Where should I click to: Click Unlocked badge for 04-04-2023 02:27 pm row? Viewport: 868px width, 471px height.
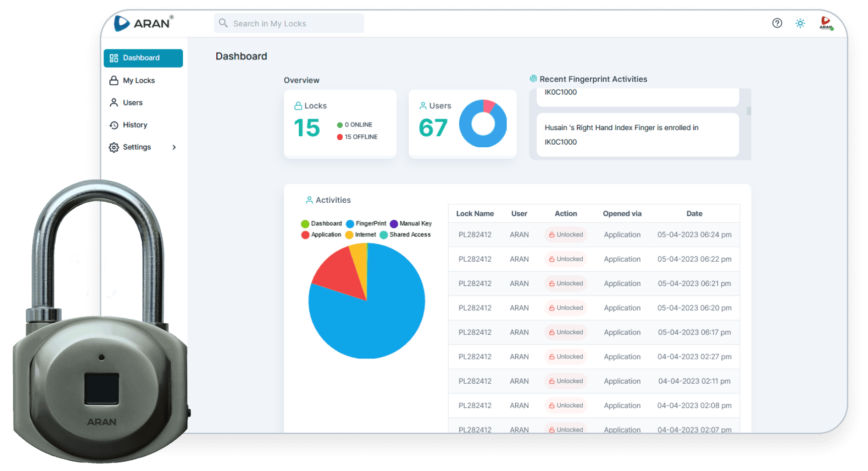coord(566,357)
